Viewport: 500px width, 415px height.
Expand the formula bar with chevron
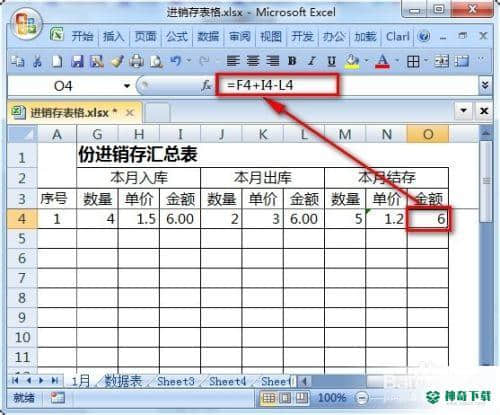485,86
